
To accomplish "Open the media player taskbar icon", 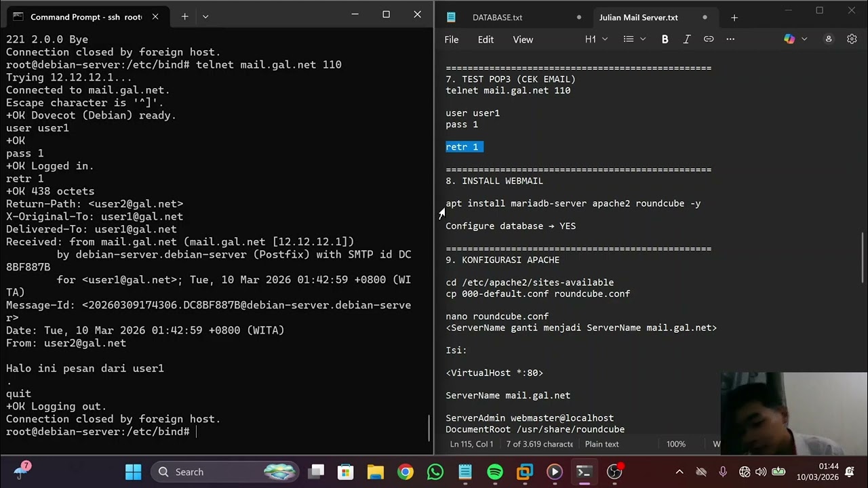I will [x=555, y=472].
